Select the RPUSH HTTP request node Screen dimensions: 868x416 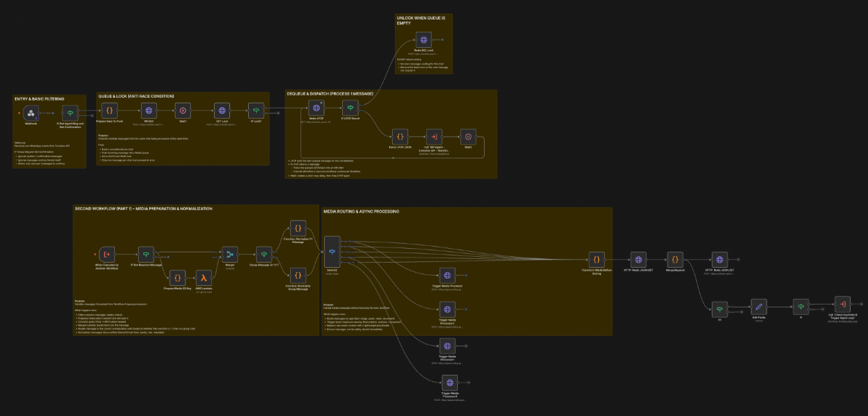149,111
